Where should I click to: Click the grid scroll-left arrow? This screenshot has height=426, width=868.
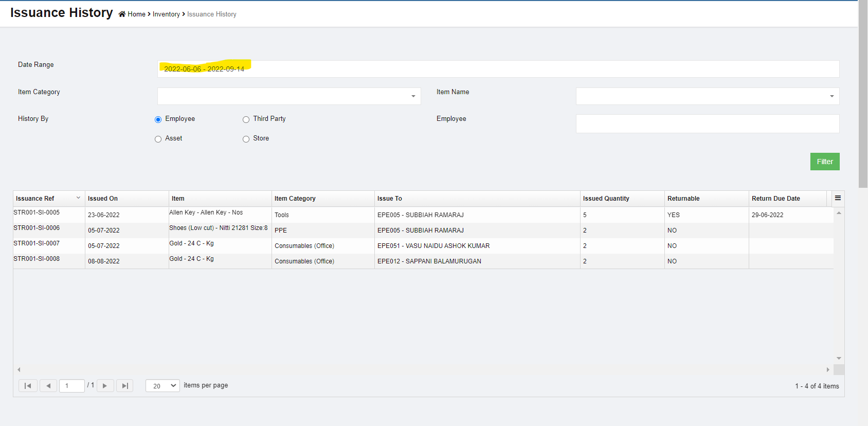click(x=19, y=369)
